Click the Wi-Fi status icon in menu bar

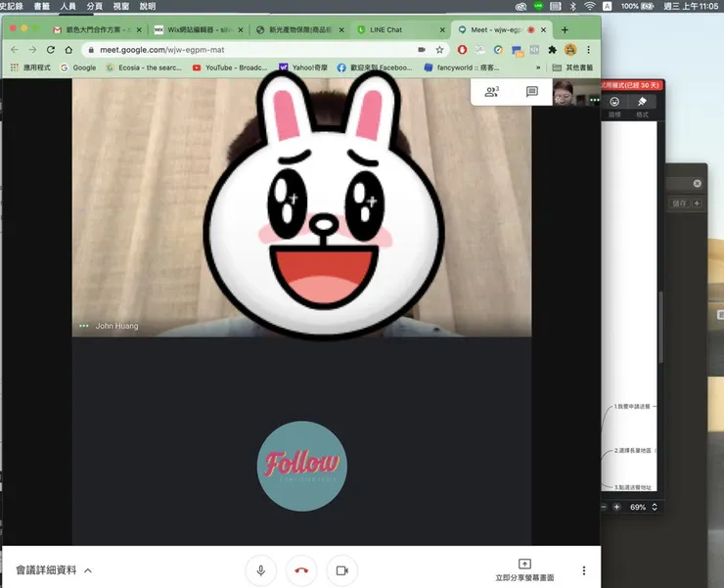[590, 6]
